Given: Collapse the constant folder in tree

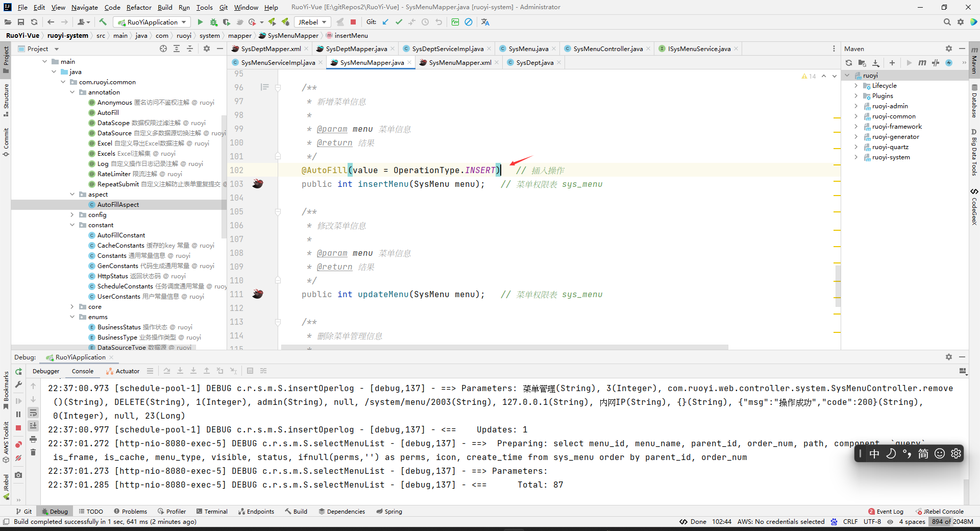Looking at the screenshot, I should tap(72, 225).
